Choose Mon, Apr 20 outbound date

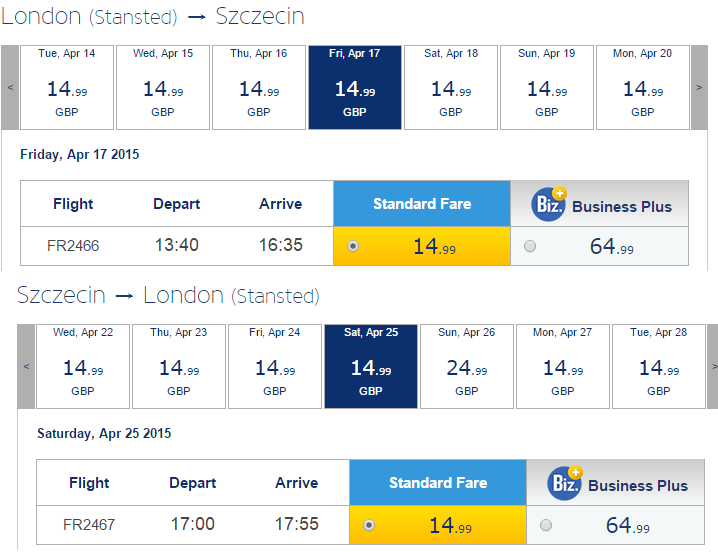click(642, 87)
